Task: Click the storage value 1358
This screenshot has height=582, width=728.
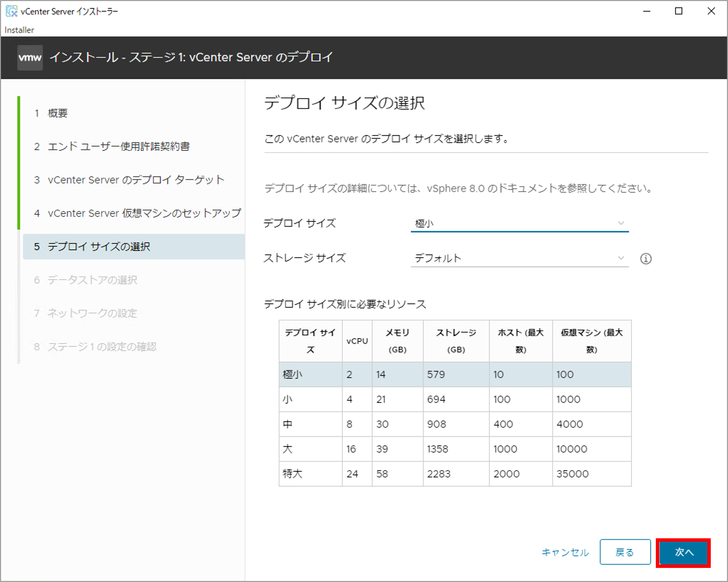Action: point(438,449)
